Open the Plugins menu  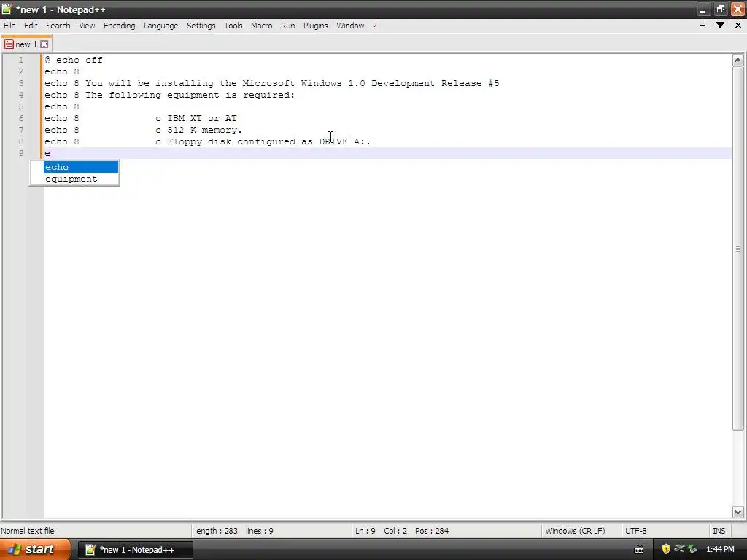315,26
